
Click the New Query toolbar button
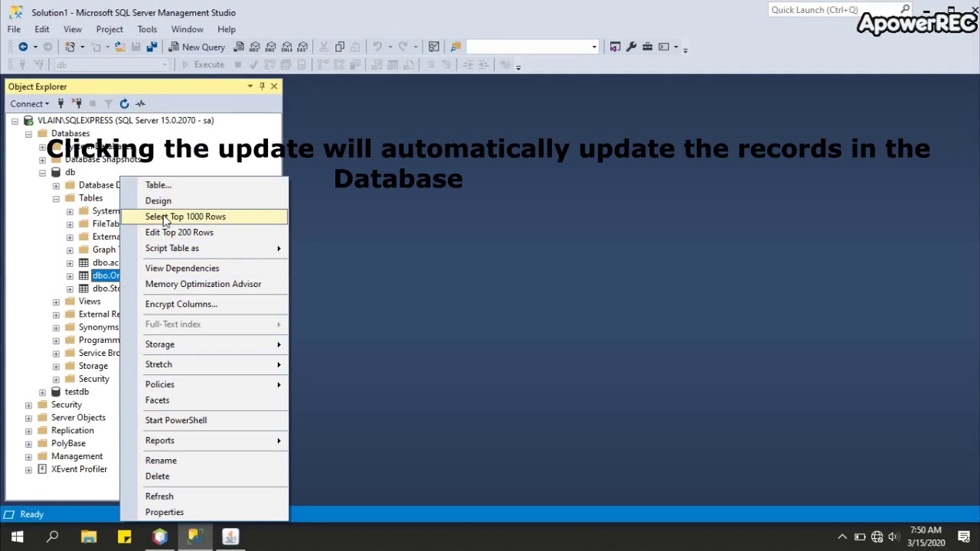coord(196,47)
